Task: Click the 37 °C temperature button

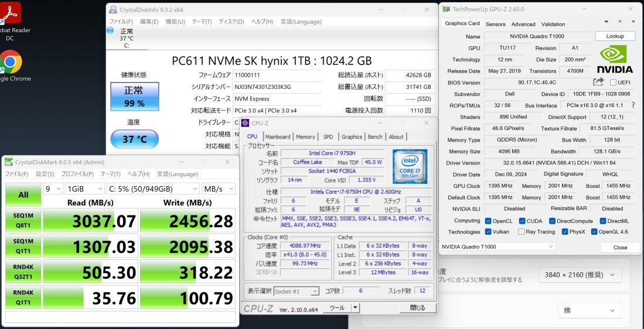Action: tap(134, 139)
